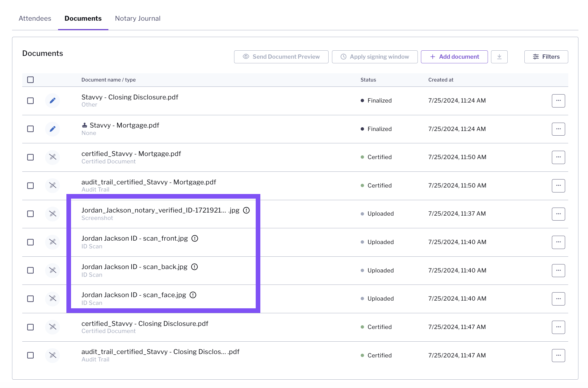Click the info icon beside scan_front.jpg
Image resolution: width=588 pixels, height=388 pixels.
195,238
